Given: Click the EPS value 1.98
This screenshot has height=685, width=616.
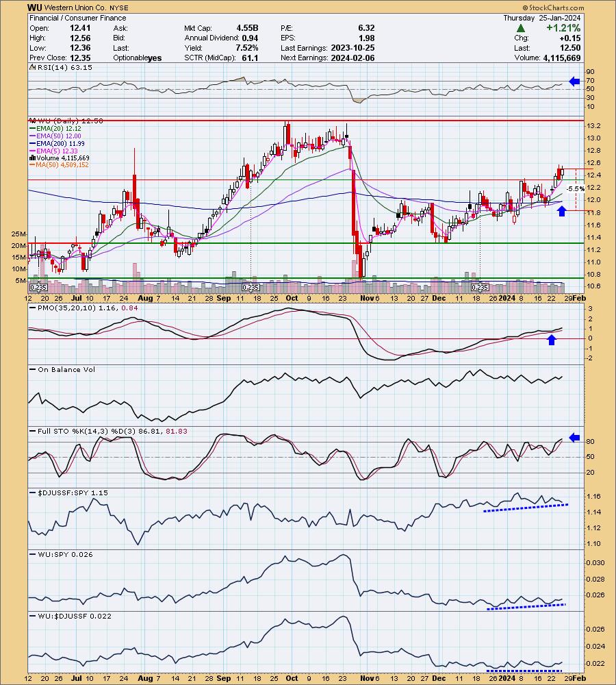Looking at the screenshot, I should (x=366, y=38).
